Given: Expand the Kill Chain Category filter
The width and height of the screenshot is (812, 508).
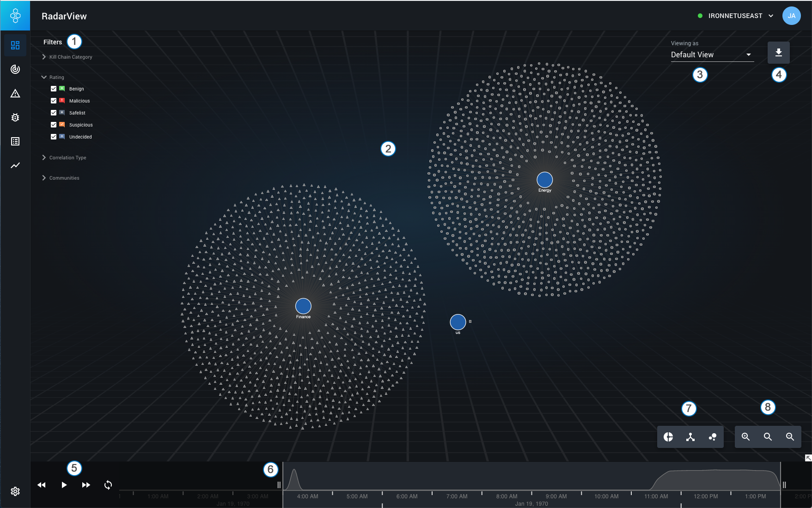Looking at the screenshot, I should coord(44,57).
